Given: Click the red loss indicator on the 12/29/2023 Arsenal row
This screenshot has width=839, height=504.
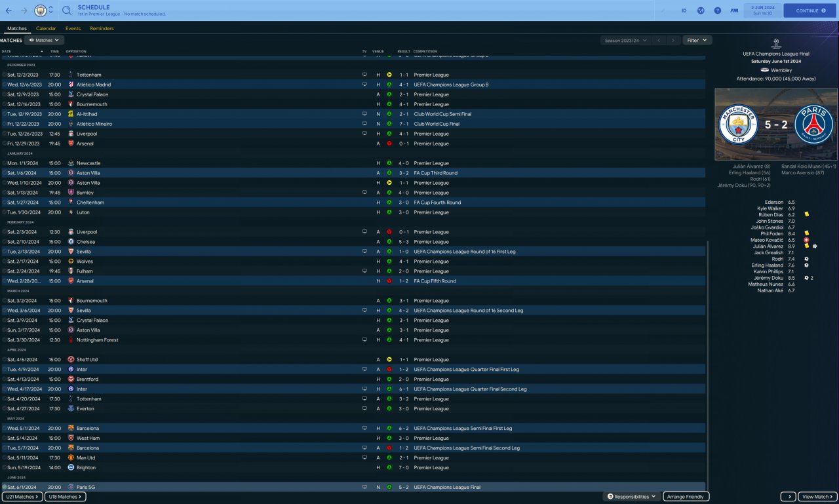Looking at the screenshot, I should [389, 144].
